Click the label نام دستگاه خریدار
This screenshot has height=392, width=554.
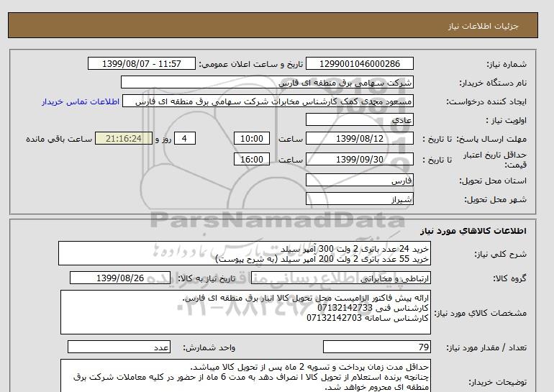493,83
